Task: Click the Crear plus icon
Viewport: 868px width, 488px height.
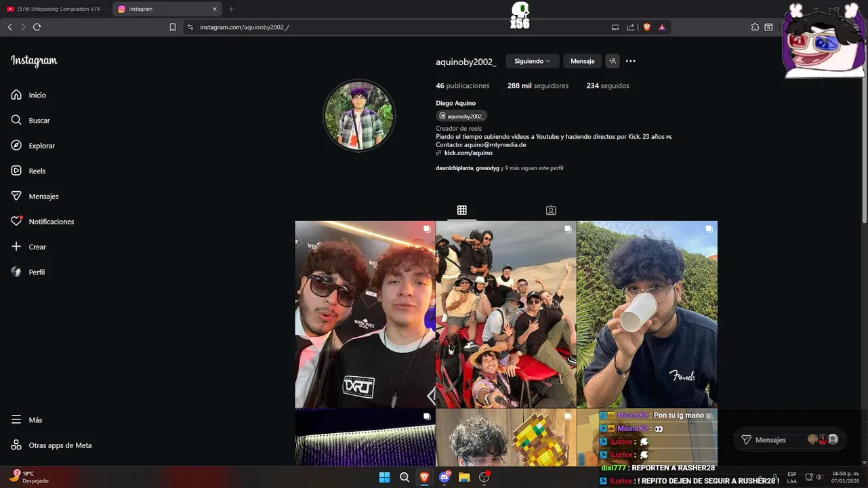Action: 16,247
